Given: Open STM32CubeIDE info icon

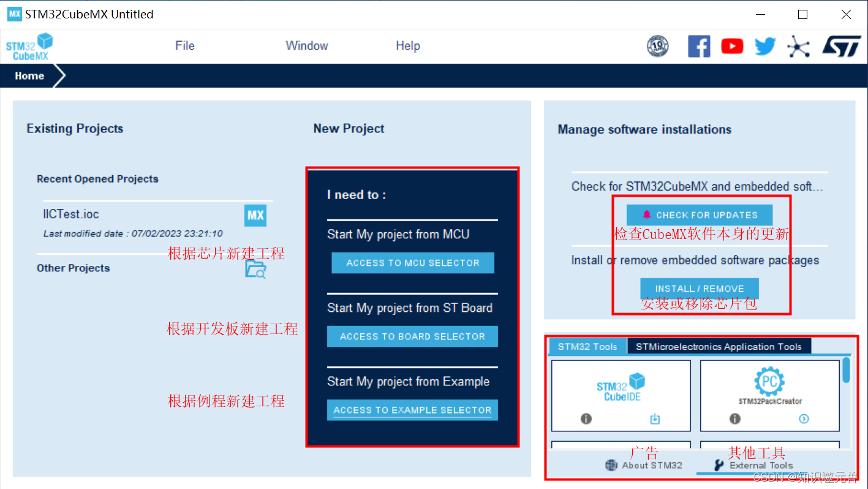Looking at the screenshot, I should coord(586,419).
